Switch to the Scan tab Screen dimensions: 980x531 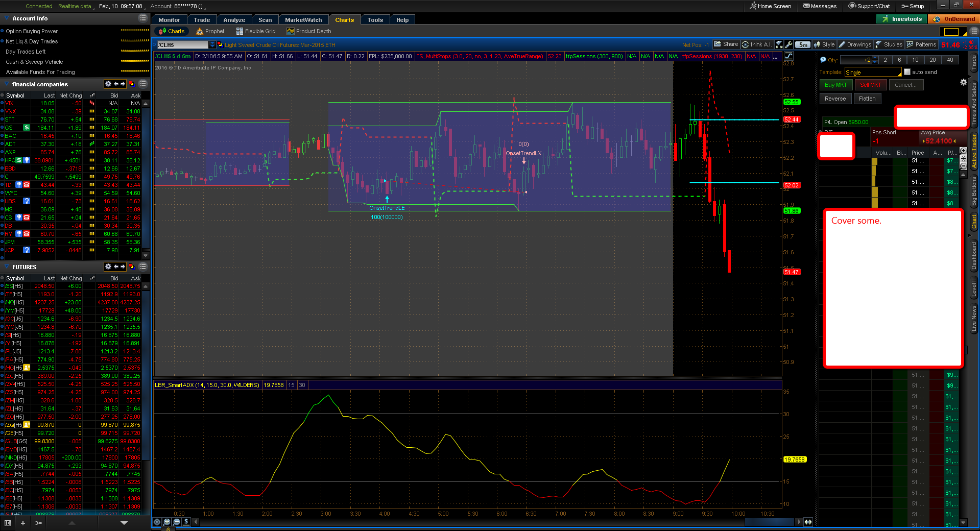265,20
